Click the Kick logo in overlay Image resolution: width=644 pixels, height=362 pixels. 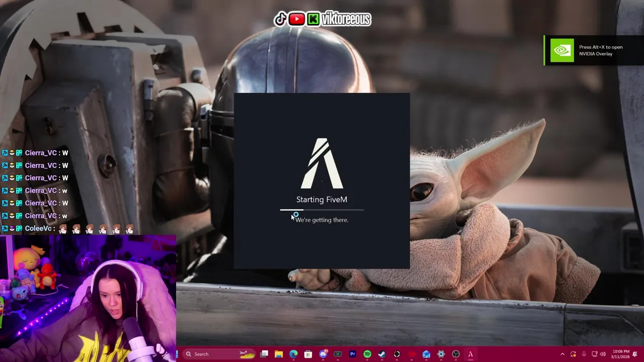313,19
